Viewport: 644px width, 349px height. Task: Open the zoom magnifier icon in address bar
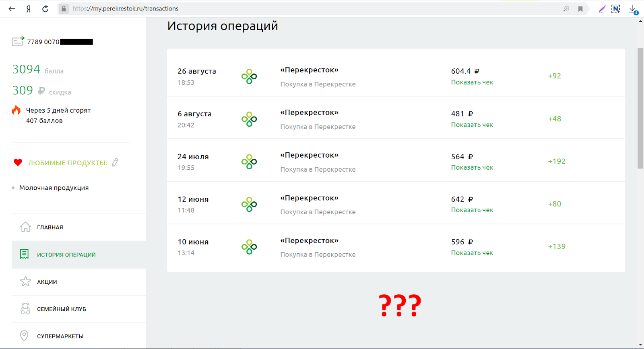(566, 8)
